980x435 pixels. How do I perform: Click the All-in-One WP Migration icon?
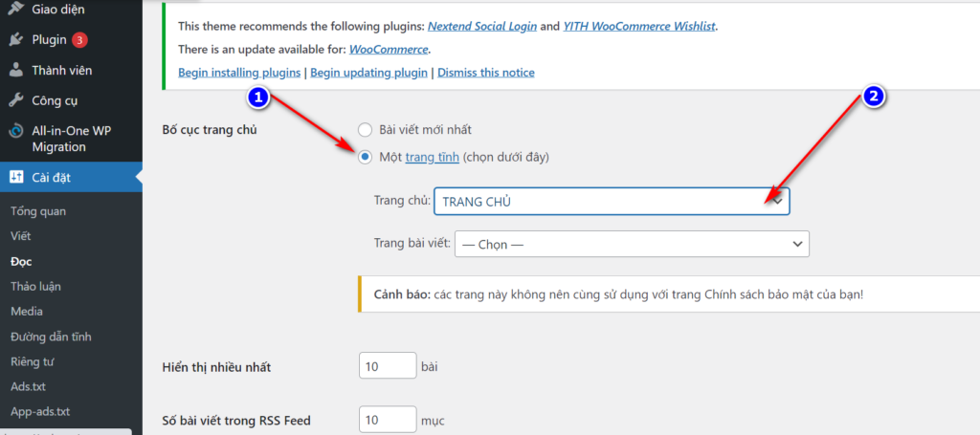(16, 132)
